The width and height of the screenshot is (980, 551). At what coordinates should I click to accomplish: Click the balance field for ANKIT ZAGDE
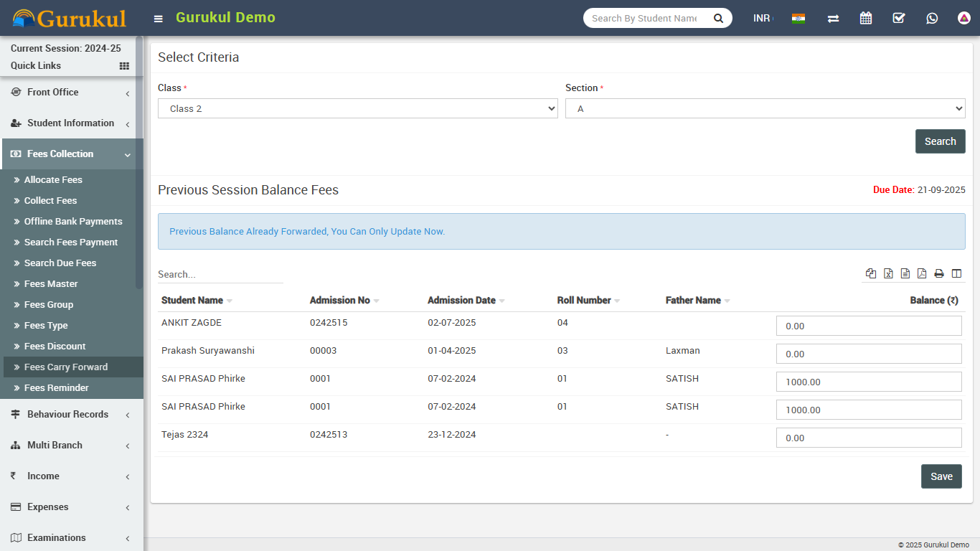coord(868,326)
